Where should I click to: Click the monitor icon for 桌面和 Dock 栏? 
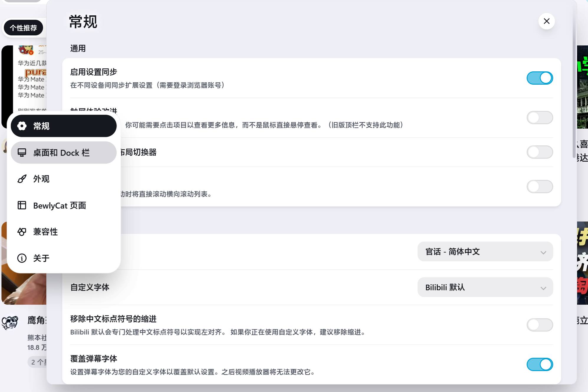point(22,152)
